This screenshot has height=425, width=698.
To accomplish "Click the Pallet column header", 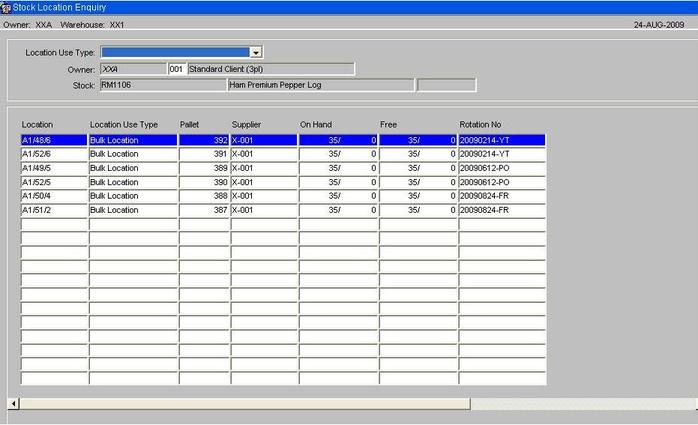I will (x=190, y=125).
